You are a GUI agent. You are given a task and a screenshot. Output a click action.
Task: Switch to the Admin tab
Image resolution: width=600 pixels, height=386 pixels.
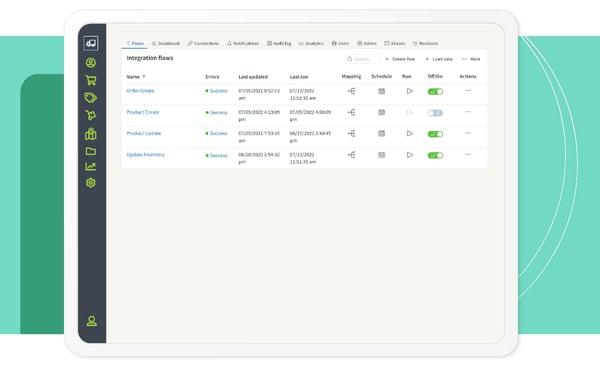pyautogui.click(x=367, y=43)
